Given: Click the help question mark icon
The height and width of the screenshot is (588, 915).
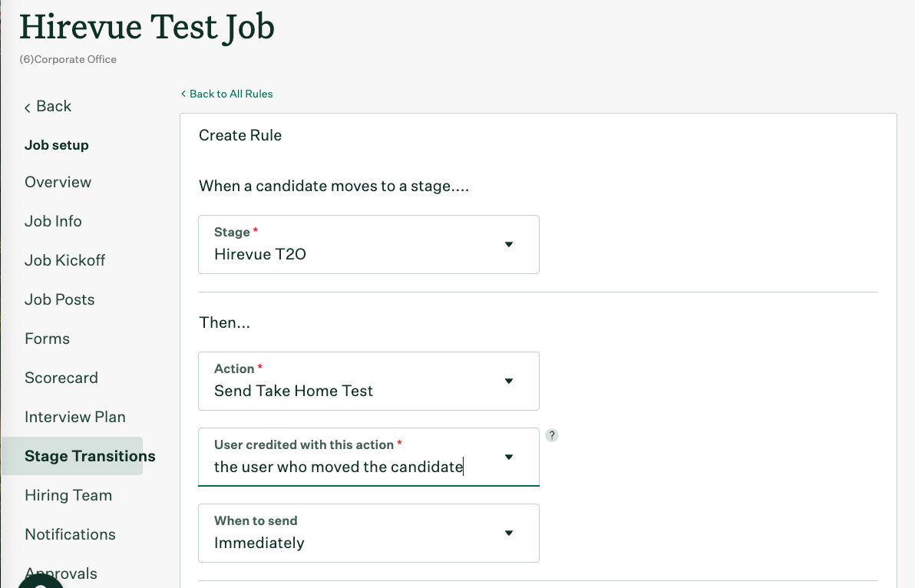Looking at the screenshot, I should tap(551, 435).
